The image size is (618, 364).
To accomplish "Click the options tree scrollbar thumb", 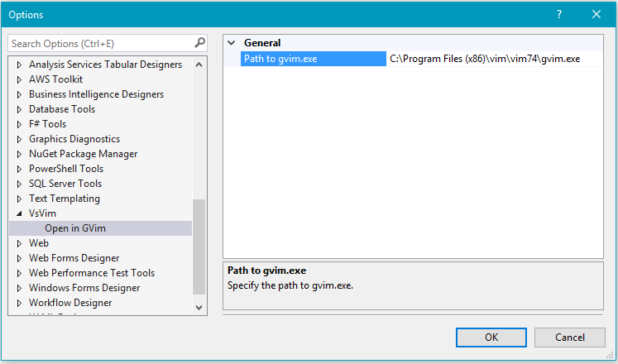I will coord(199,247).
